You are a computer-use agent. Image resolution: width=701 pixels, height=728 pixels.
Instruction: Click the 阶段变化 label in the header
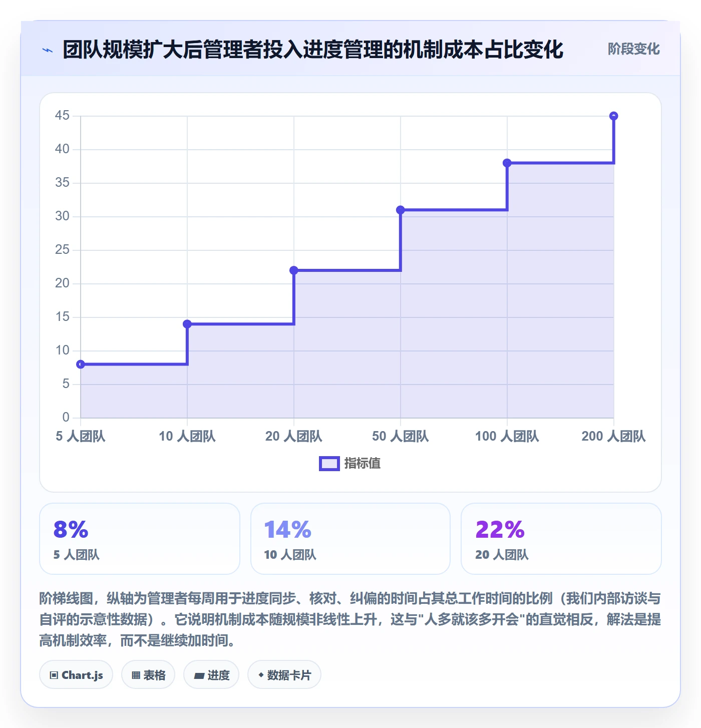click(633, 49)
